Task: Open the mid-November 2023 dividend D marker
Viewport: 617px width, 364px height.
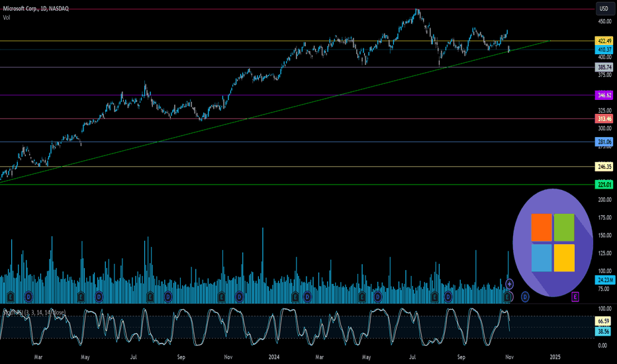Action: point(239,296)
